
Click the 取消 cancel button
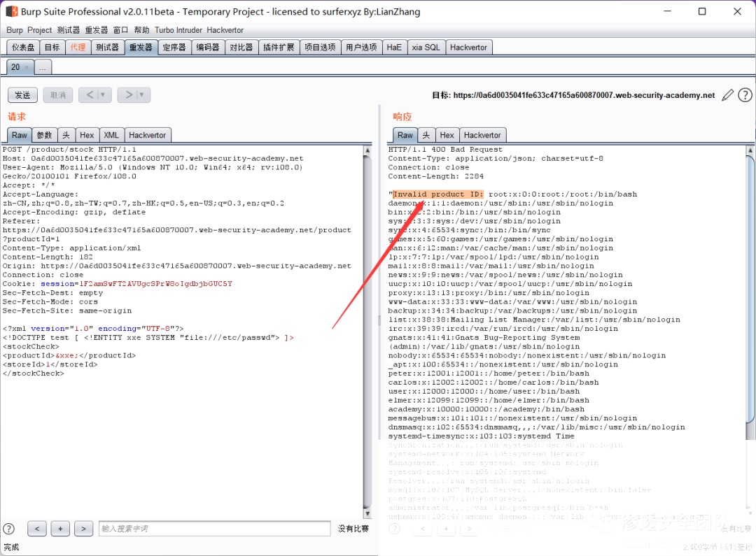pos(58,95)
